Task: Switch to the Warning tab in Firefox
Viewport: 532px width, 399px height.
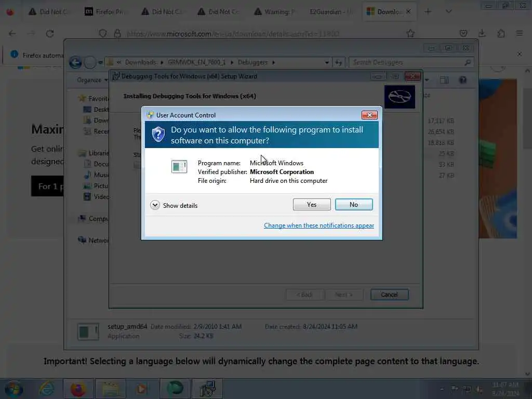Action: [275, 12]
